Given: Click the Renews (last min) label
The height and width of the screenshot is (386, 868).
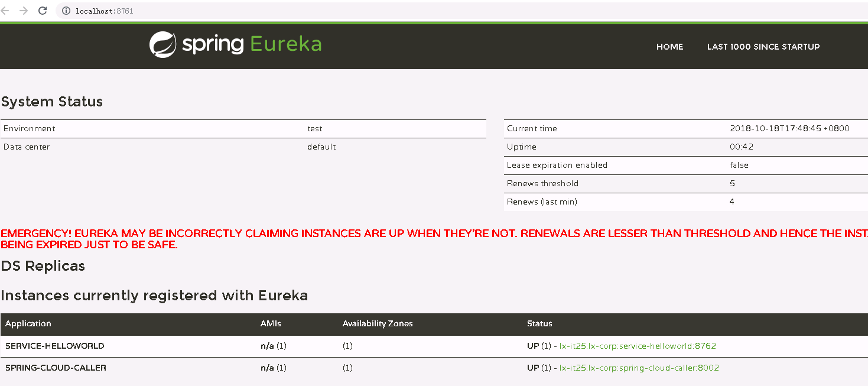Looking at the screenshot, I should pyautogui.click(x=542, y=202).
